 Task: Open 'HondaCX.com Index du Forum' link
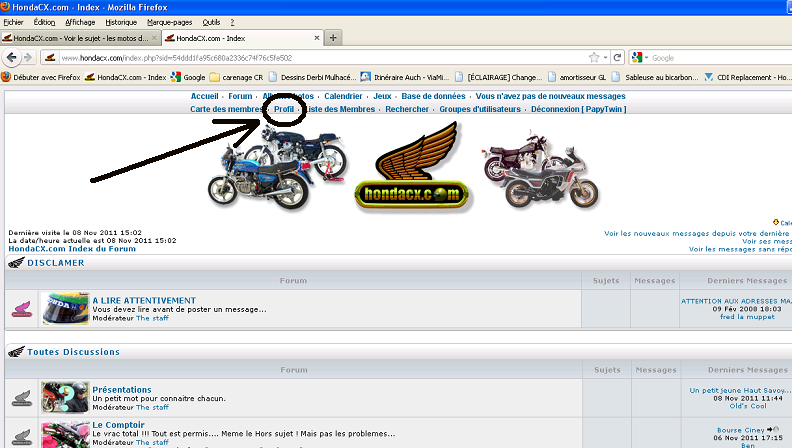click(x=72, y=248)
